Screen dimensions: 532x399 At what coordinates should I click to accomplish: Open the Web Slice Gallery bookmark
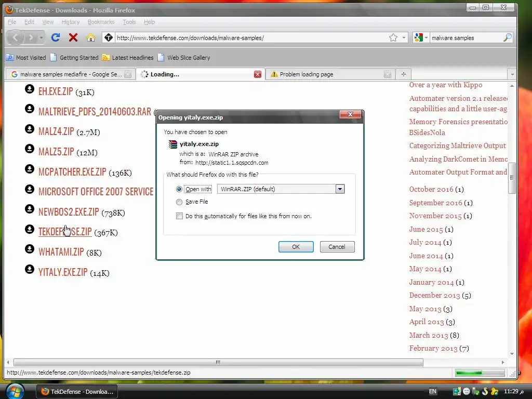(184, 58)
